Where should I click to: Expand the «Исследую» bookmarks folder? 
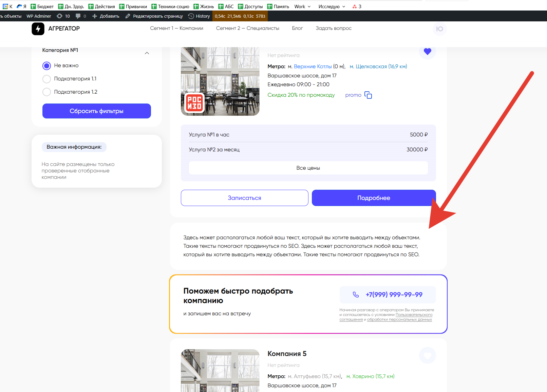pos(332,6)
